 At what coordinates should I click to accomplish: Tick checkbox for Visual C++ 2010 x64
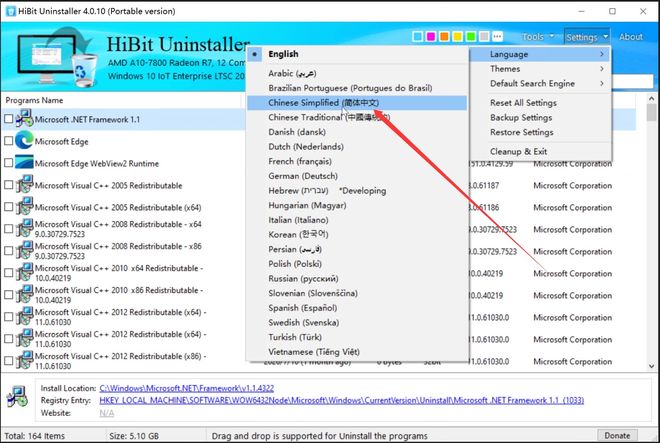coord(8,272)
